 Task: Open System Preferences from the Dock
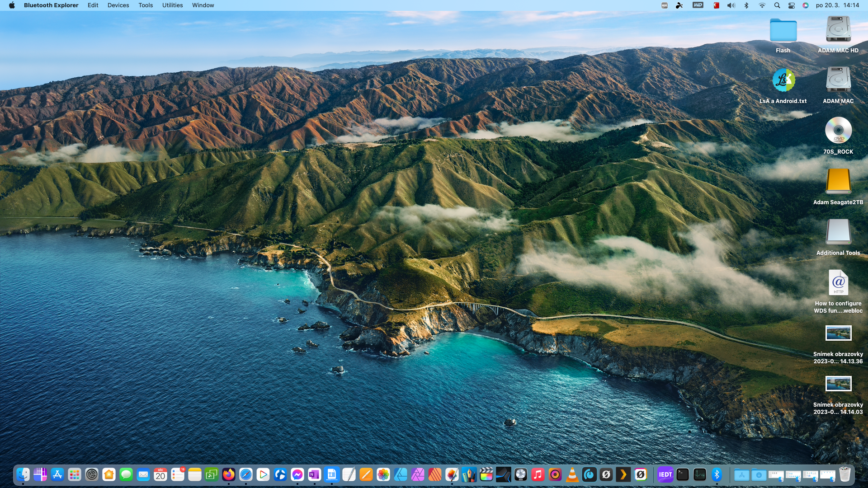click(x=92, y=474)
